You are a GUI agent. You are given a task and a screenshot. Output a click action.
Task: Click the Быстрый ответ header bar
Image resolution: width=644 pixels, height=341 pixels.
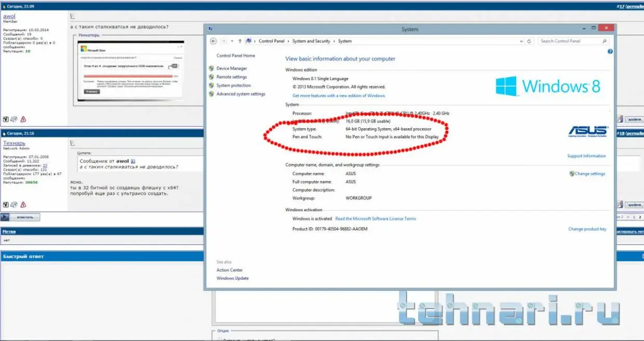[102, 256]
